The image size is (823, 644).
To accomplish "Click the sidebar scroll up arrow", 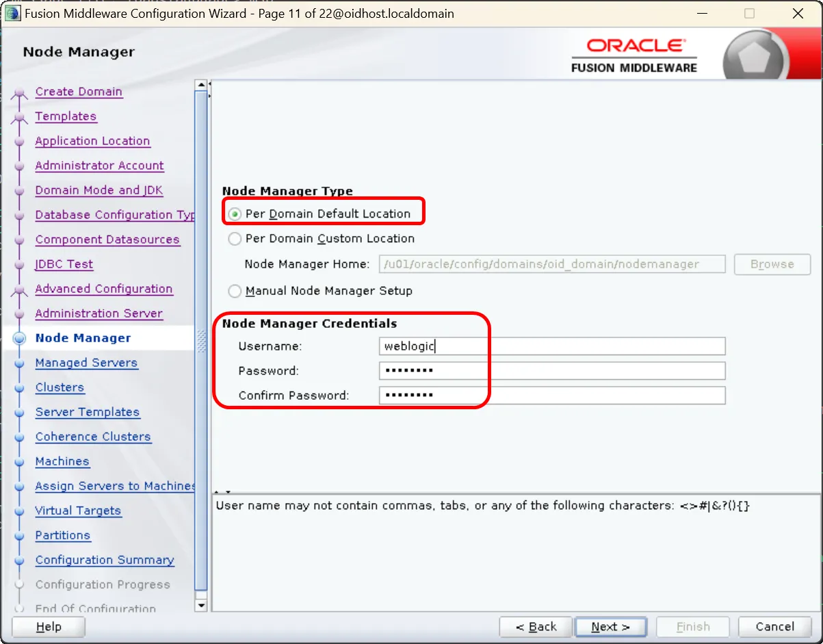I will click(x=201, y=85).
